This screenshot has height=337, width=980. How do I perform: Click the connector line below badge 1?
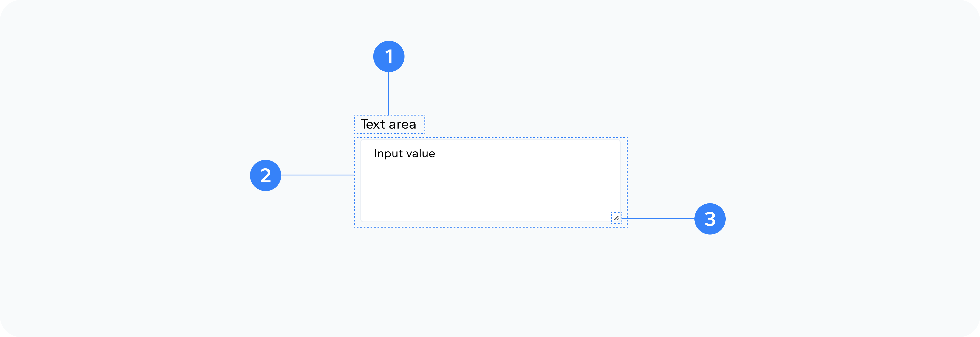(388, 93)
